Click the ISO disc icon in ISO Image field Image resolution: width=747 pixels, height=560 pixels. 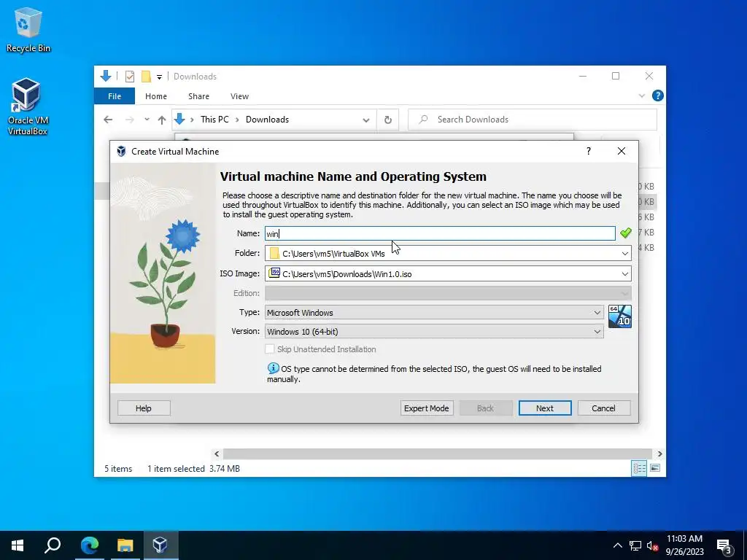pyautogui.click(x=274, y=273)
